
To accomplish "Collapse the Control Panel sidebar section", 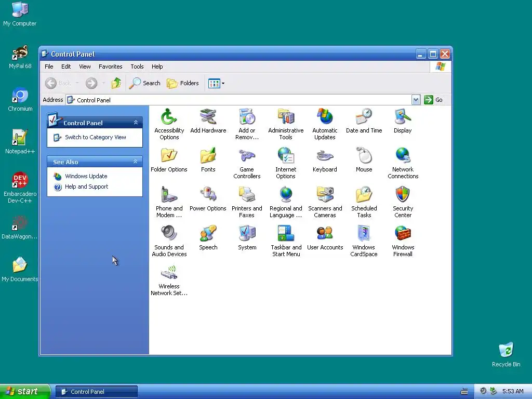I will [x=136, y=123].
